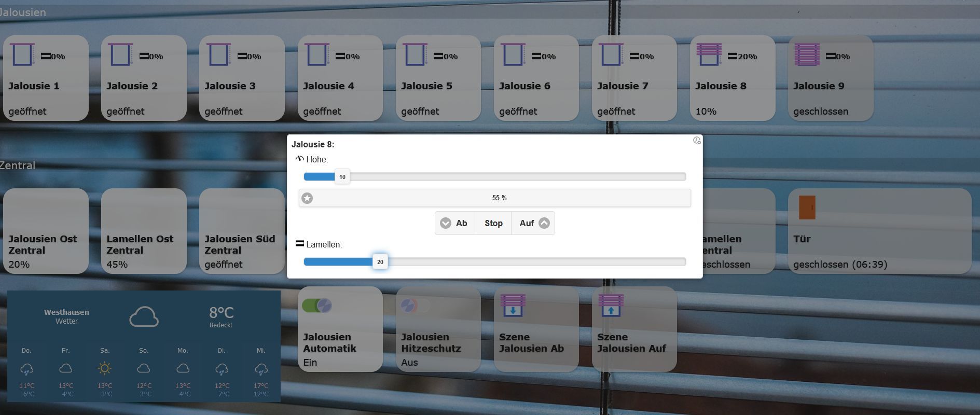Toggle the Jalousien Hitzeschutz switch
Image resolution: width=980 pixels, height=415 pixels.
(415, 306)
